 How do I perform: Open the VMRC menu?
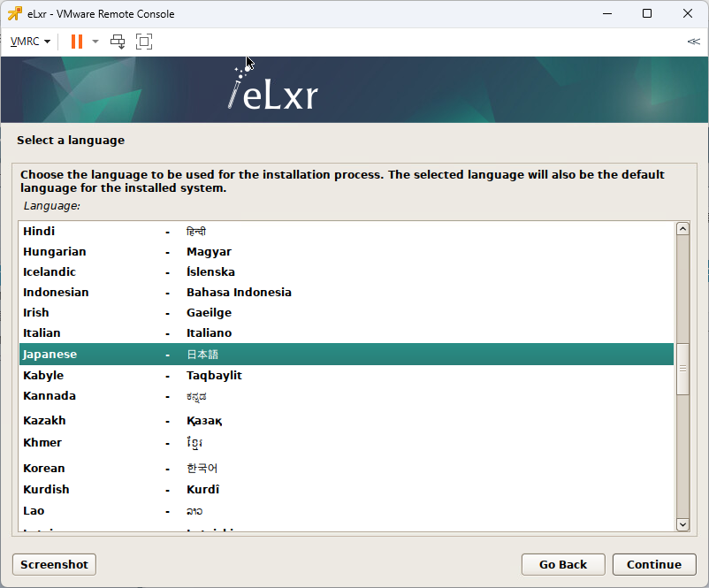30,42
